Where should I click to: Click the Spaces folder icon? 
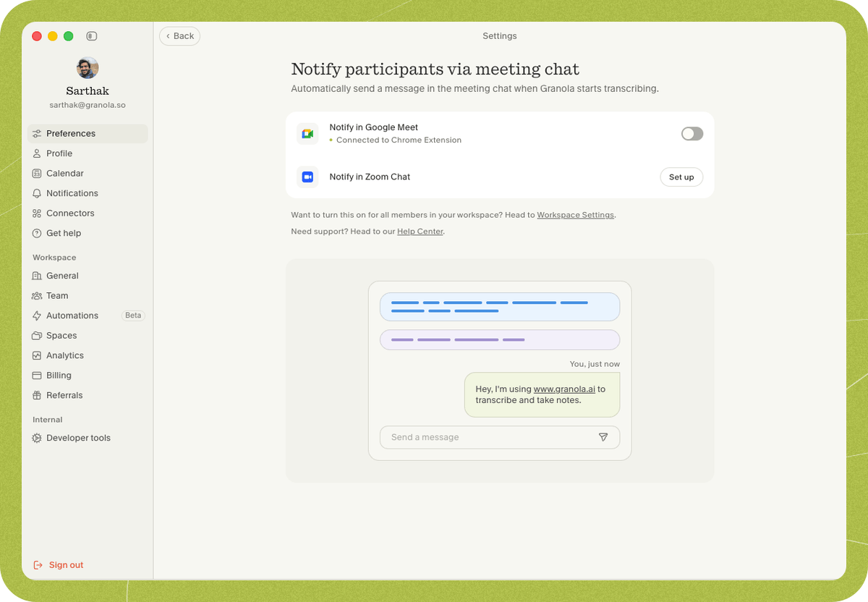(37, 336)
